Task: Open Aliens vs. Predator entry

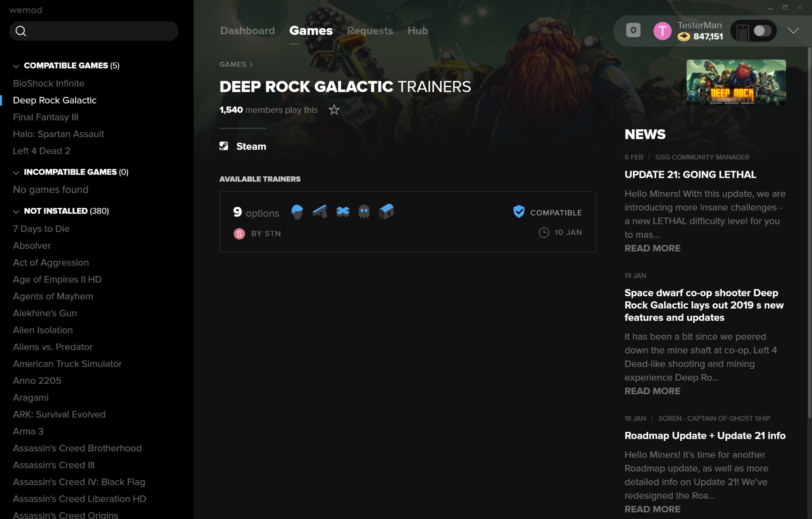Action: [x=52, y=347]
